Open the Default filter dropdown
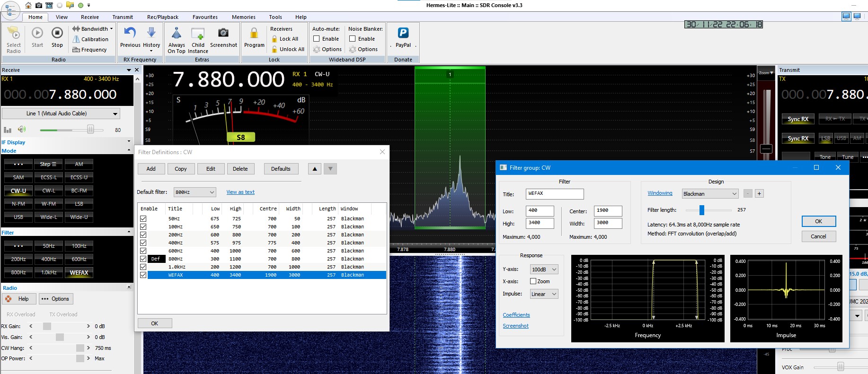Image resolution: width=868 pixels, height=374 pixels. click(x=195, y=192)
